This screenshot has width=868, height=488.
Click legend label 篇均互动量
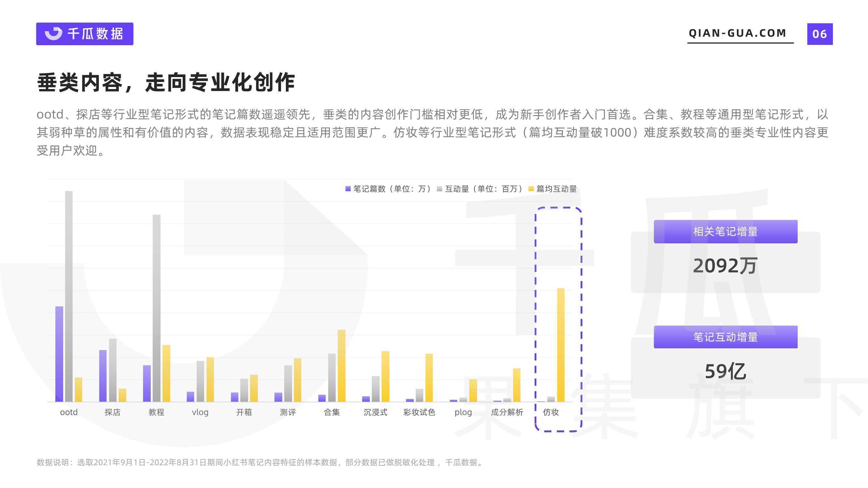coord(556,189)
